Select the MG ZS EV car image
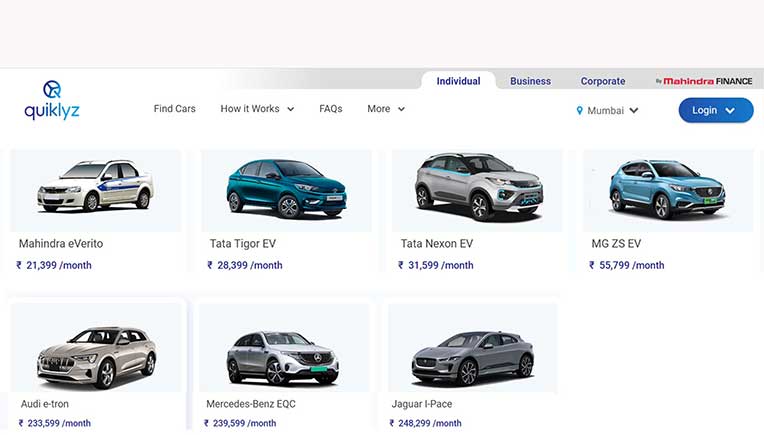764x435 pixels. 667,187
